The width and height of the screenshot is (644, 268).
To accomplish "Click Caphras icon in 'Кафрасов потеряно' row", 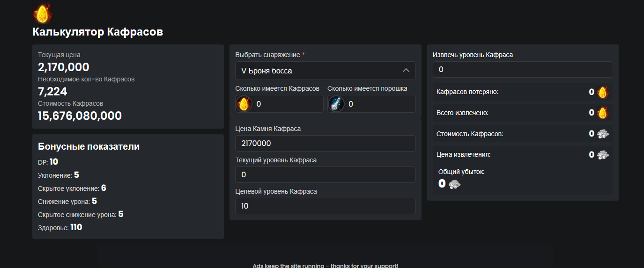I will [x=602, y=92].
